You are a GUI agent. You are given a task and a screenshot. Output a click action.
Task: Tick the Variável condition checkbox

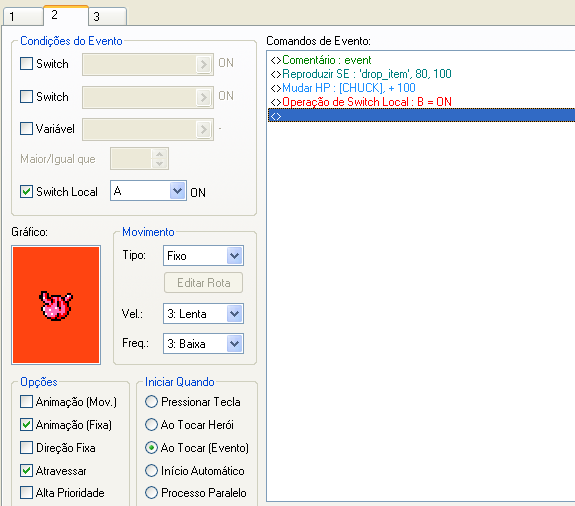(26, 129)
